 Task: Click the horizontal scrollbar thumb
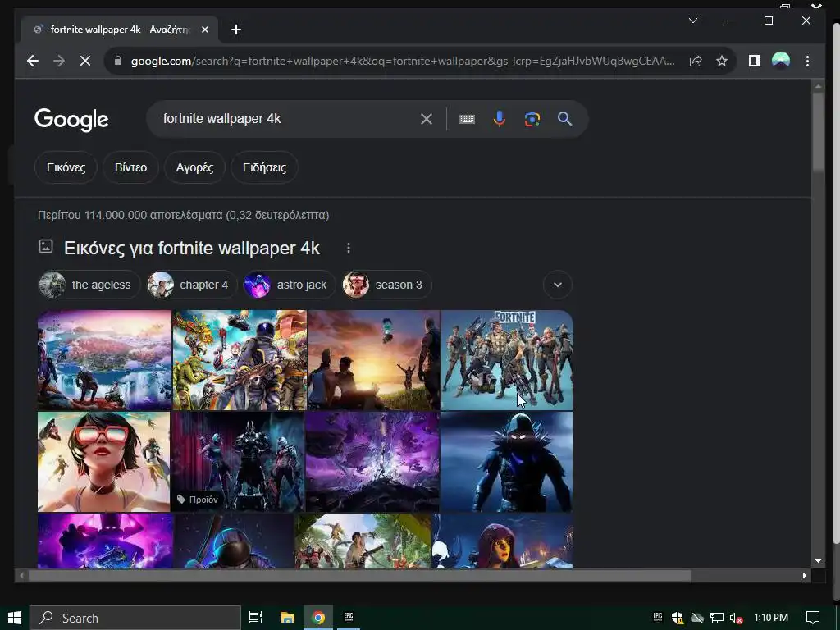(x=359, y=576)
